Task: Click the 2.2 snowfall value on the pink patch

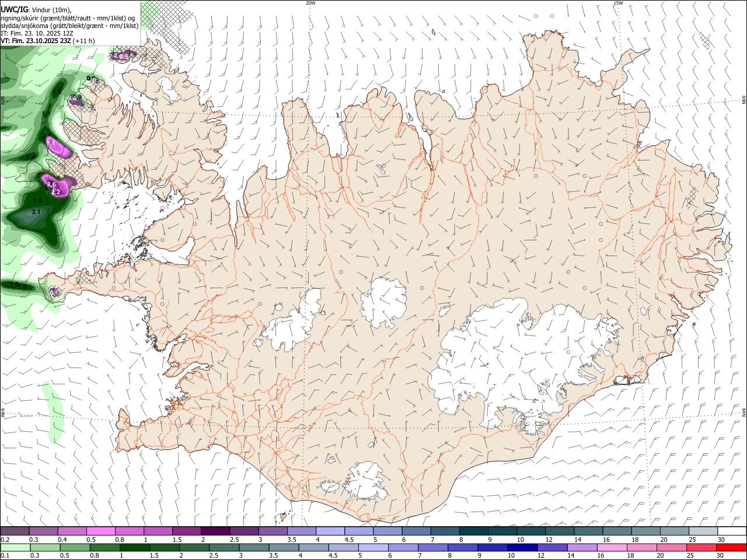Action: 56,192
